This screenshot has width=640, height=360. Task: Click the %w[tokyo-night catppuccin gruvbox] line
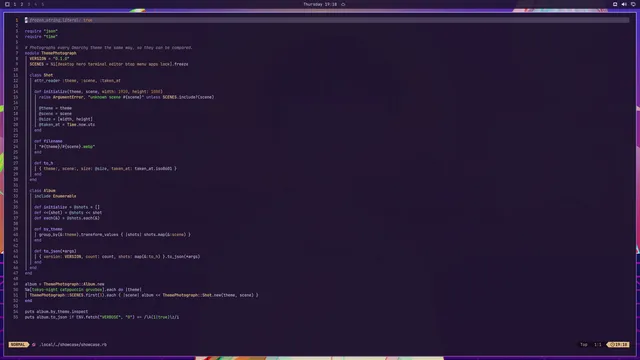pos(83,289)
